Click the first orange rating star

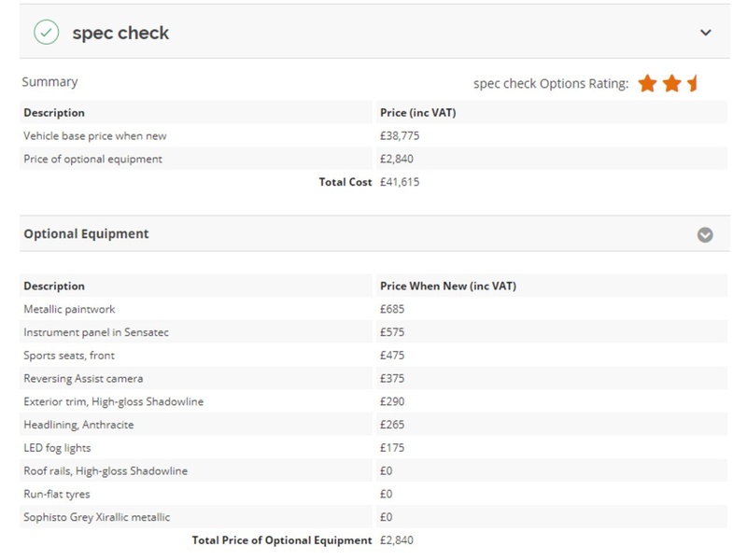[647, 84]
